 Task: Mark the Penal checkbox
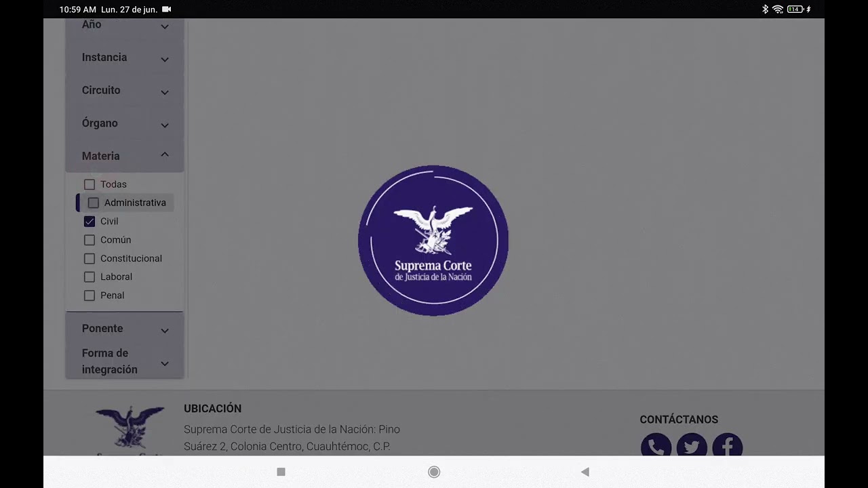[90, 296]
